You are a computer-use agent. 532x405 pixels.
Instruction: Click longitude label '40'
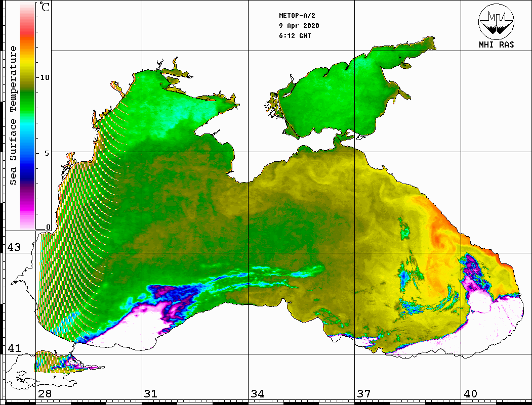[470, 393]
